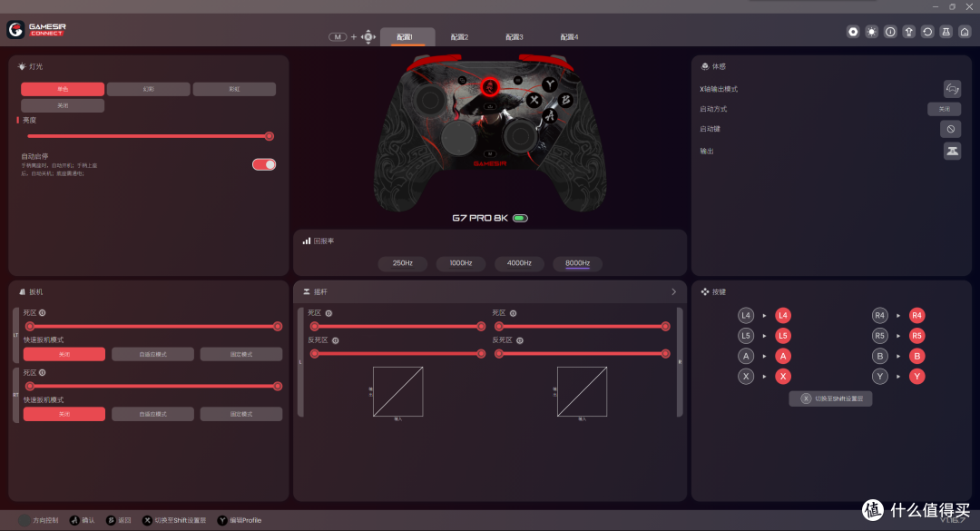Select the 8000Hz polling rate
The image size is (980, 531).
point(577,263)
